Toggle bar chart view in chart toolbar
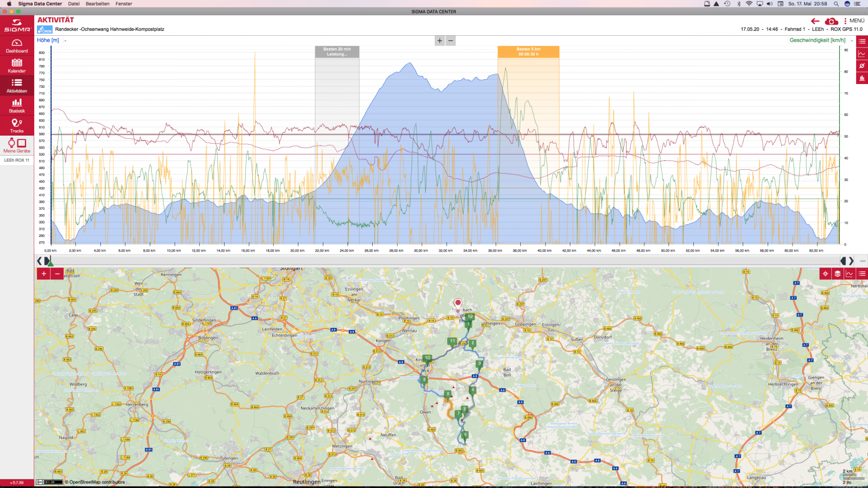 point(862,79)
